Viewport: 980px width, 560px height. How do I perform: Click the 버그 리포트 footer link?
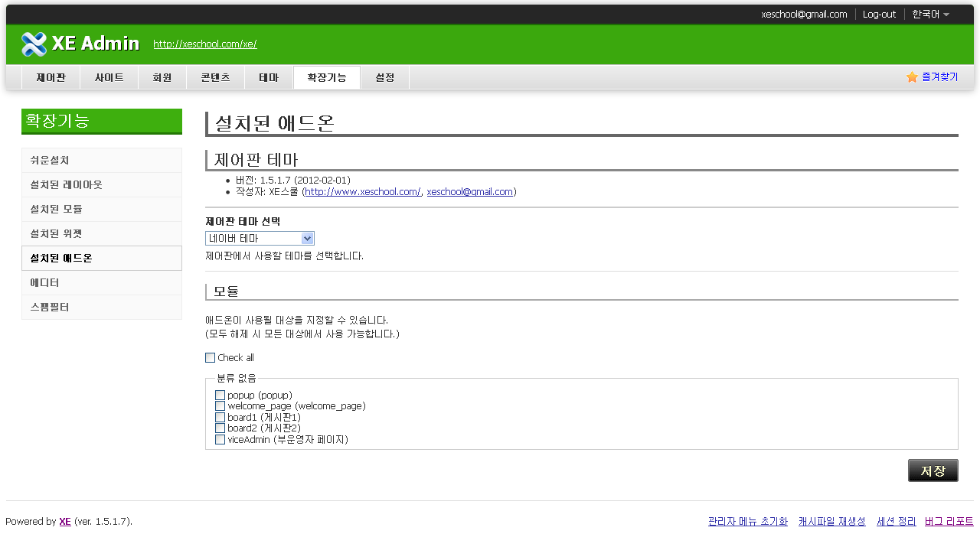tap(949, 521)
